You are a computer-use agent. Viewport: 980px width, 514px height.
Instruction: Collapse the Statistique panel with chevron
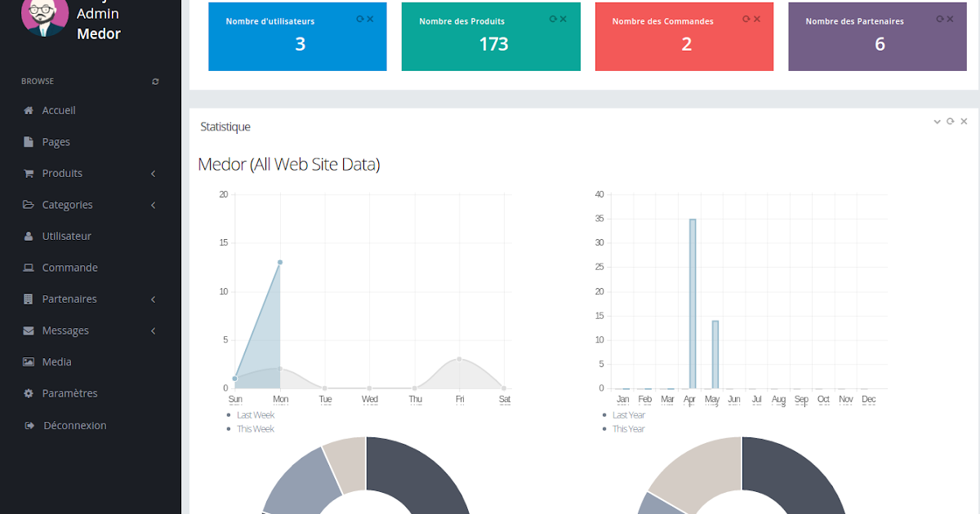(938, 122)
